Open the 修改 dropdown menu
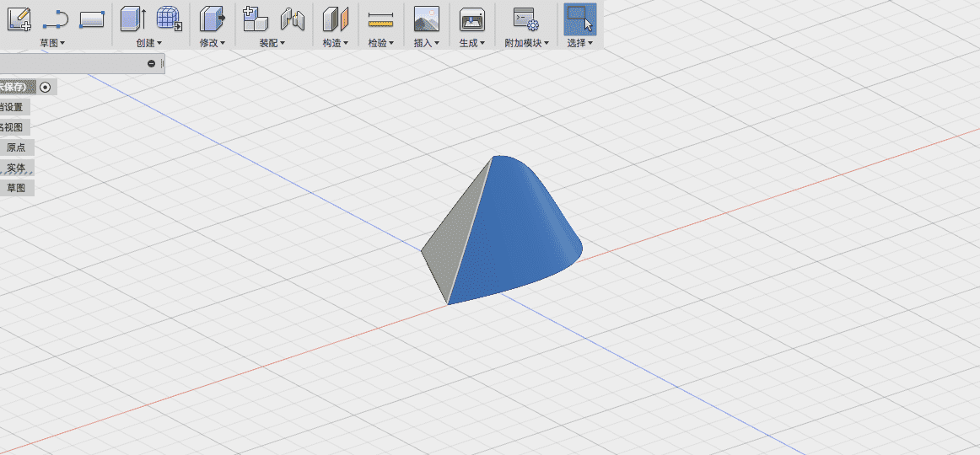This screenshot has height=455, width=980. pyautogui.click(x=212, y=43)
